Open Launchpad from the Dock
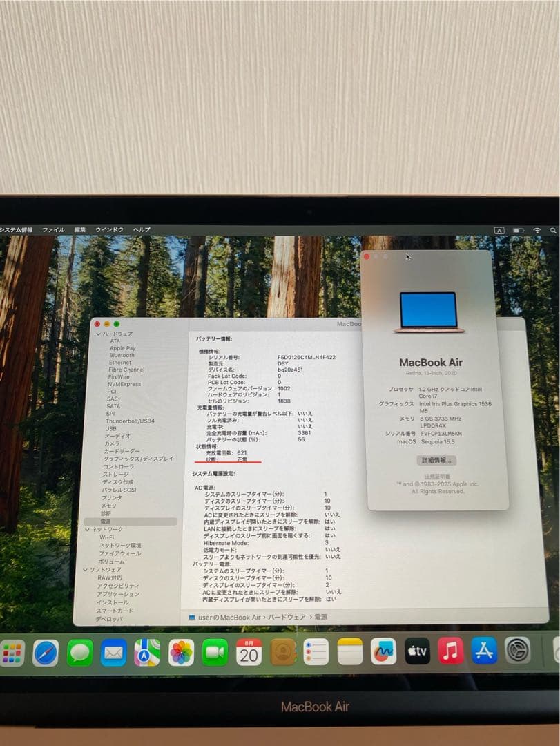This screenshot has width=560, height=746. [12, 652]
